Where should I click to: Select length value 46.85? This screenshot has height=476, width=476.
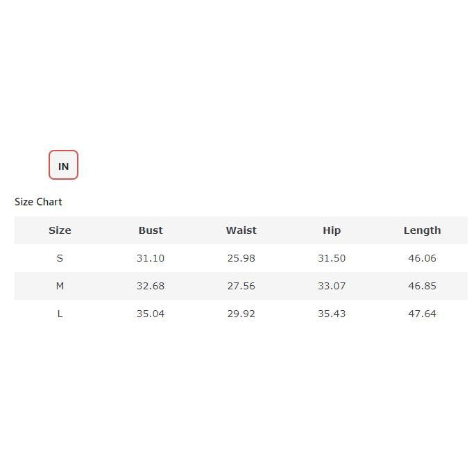coord(422,286)
